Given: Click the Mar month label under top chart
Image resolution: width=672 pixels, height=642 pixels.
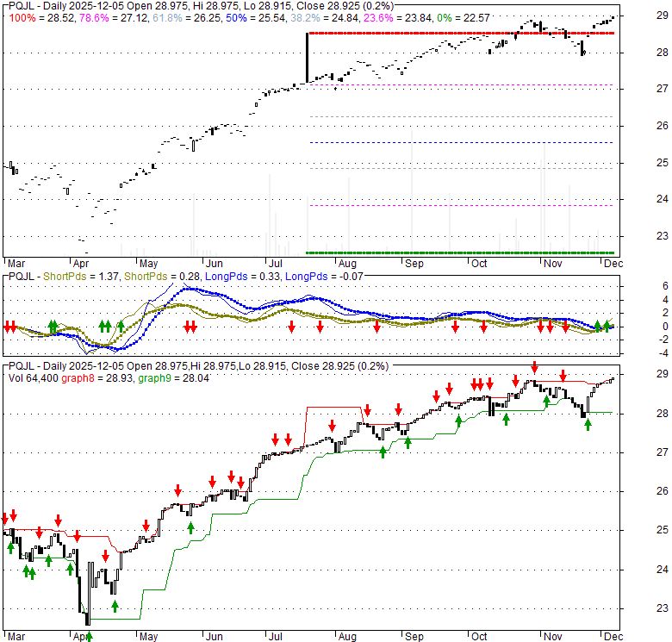Looking at the screenshot, I should coord(16,264).
